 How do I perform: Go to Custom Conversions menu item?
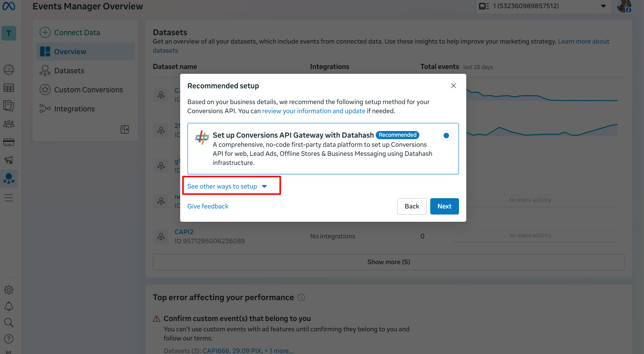point(88,90)
